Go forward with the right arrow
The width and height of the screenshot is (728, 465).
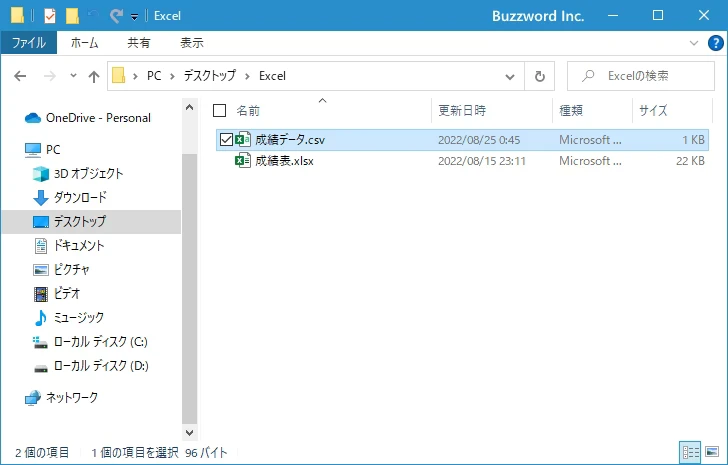tap(49, 76)
